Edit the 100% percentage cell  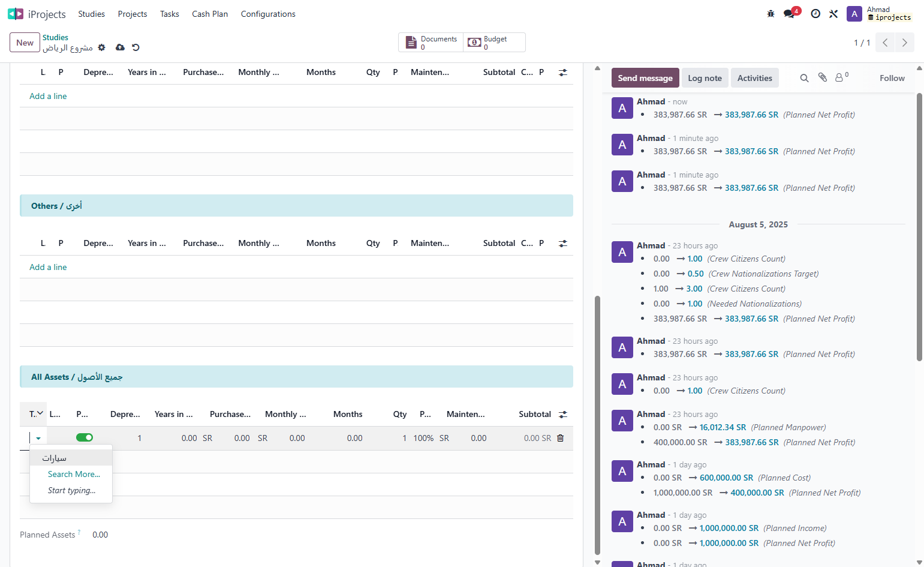[x=423, y=438]
